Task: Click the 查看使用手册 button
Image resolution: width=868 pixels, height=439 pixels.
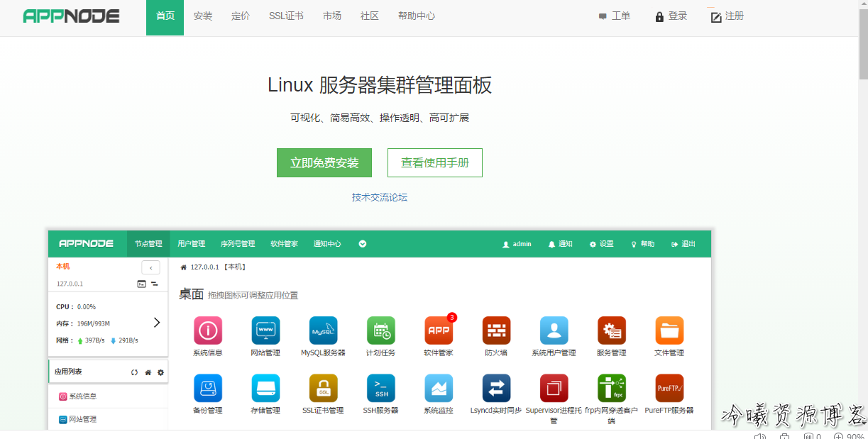Action: pos(435,163)
